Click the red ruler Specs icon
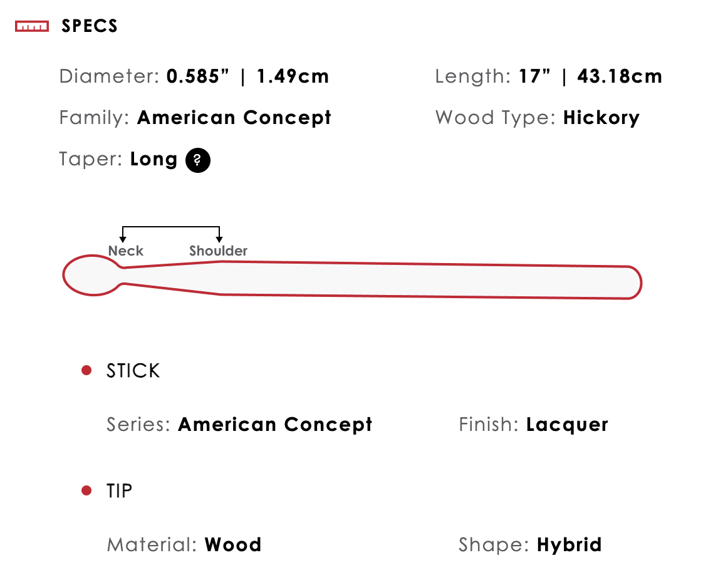 pos(32,26)
